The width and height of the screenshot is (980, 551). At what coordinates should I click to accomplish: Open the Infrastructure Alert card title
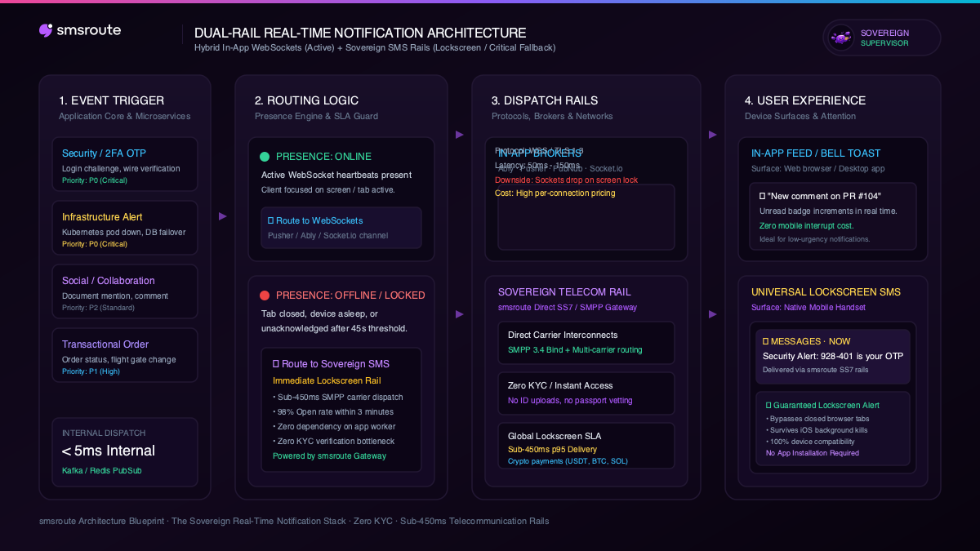(102, 217)
